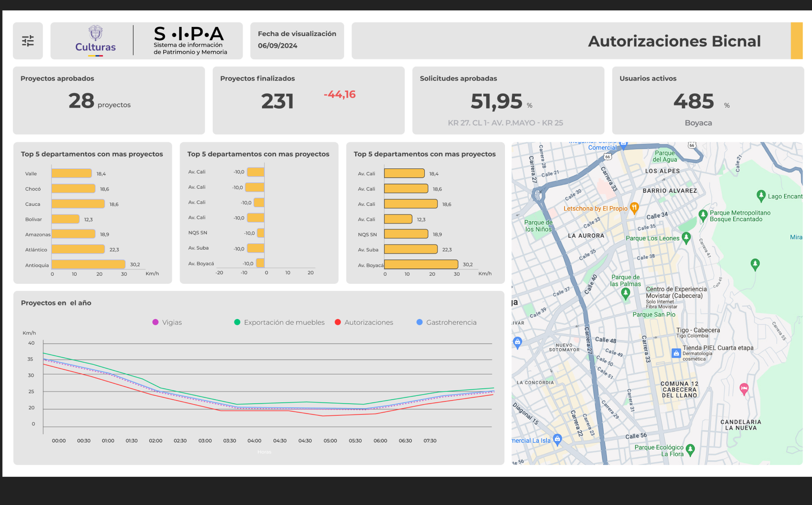Viewport: 812px width, 505px height.
Task: Click the KR 27. CL 1- AV. P.MAYO address text
Action: [505, 123]
